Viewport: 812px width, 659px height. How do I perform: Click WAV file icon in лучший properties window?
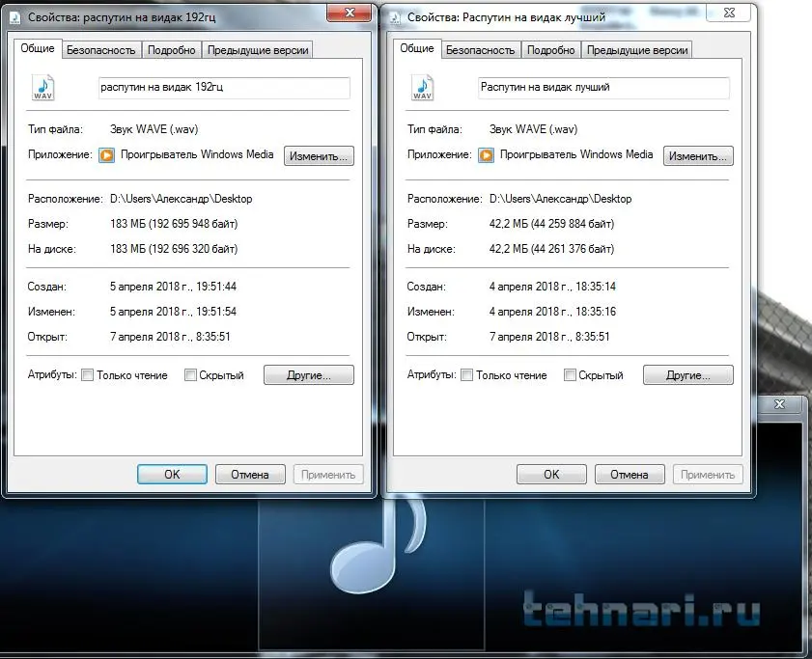(x=423, y=88)
